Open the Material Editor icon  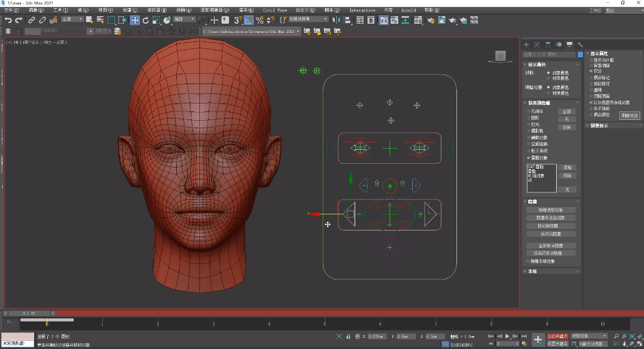[418, 20]
